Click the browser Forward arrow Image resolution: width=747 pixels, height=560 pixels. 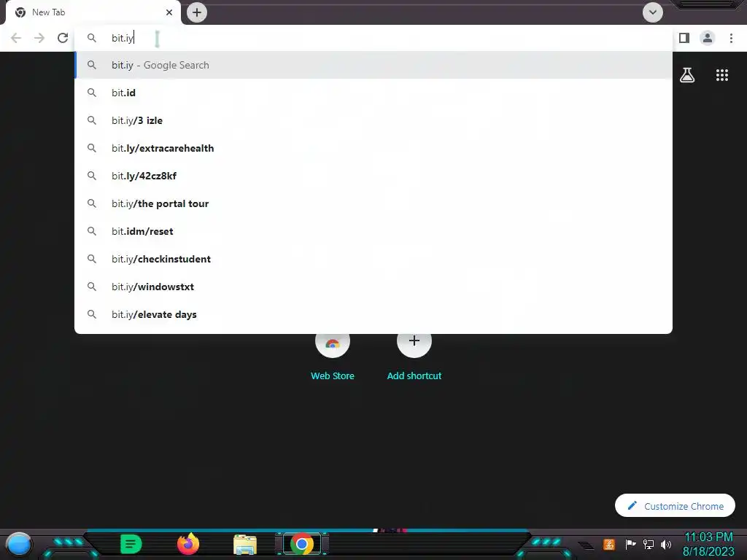pyautogui.click(x=39, y=38)
